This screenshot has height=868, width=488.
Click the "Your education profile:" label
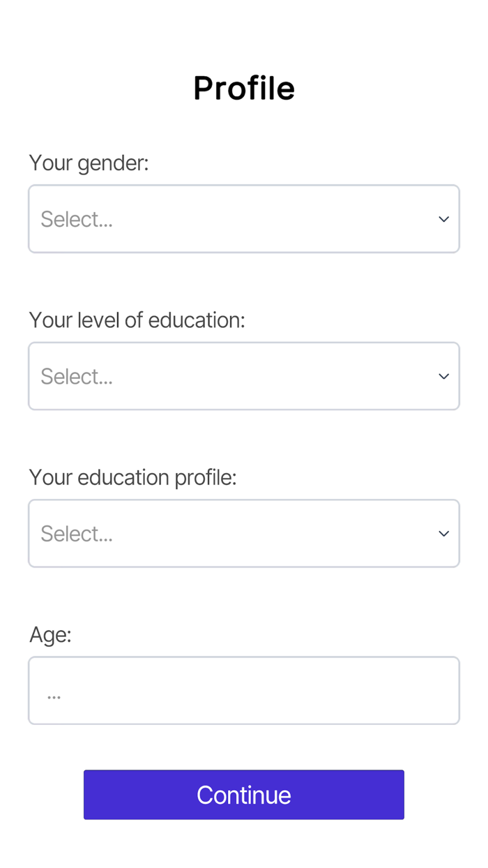coord(132,478)
